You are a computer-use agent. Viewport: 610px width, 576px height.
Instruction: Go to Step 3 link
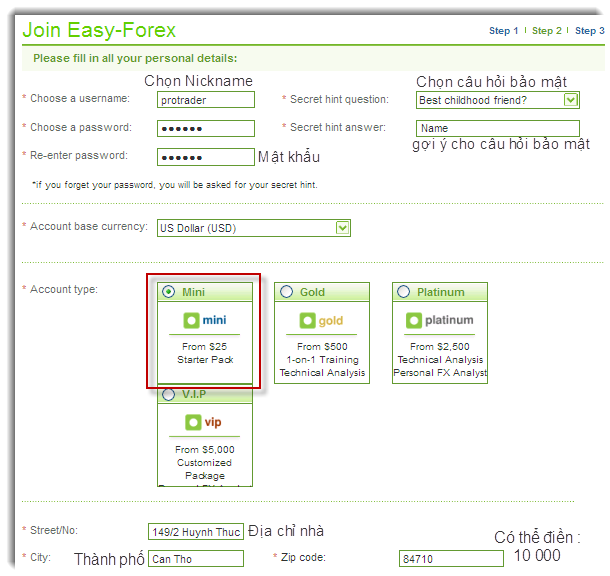[589, 31]
